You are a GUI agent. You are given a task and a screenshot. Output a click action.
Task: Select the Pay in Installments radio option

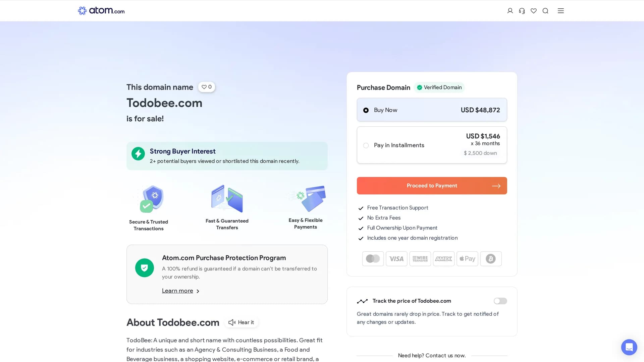click(366, 145)
